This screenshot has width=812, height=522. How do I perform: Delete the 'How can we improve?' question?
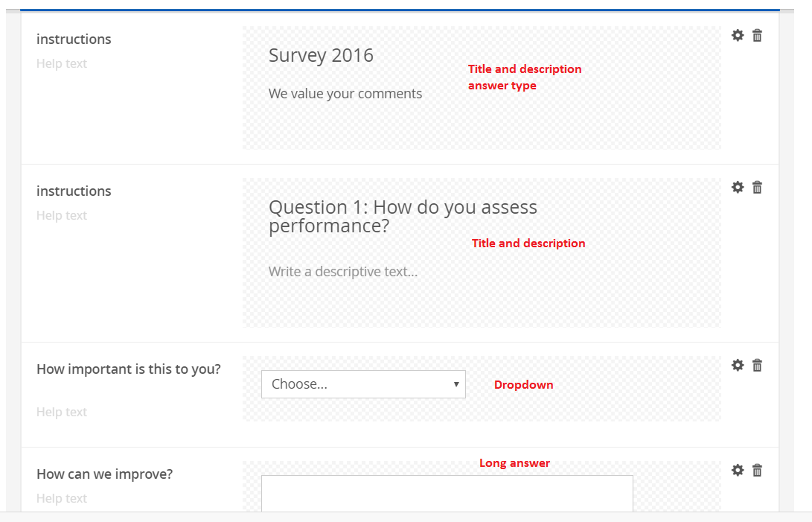(x=757, y=470)
